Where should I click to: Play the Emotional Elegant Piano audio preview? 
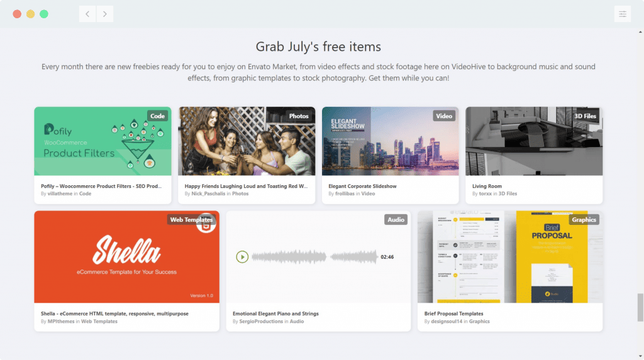(x=242, y=257)
